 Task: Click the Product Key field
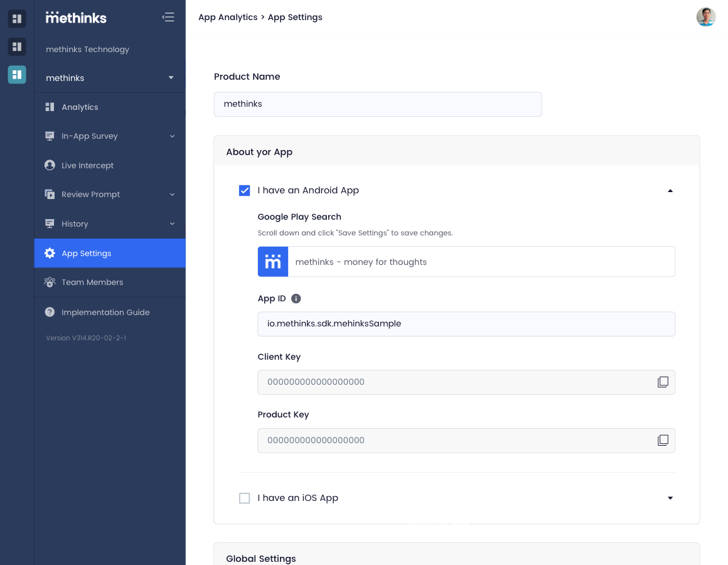click(x=466, y=440)
